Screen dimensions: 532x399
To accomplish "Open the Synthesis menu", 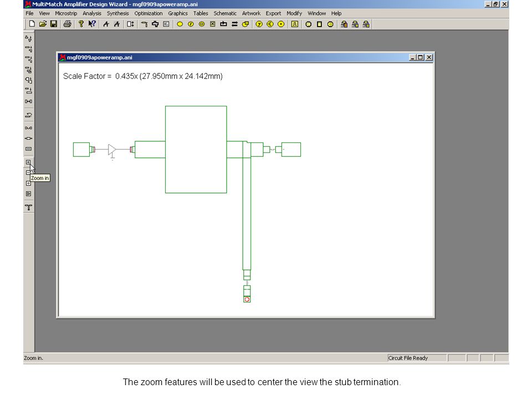I will [x=117, y=13].
